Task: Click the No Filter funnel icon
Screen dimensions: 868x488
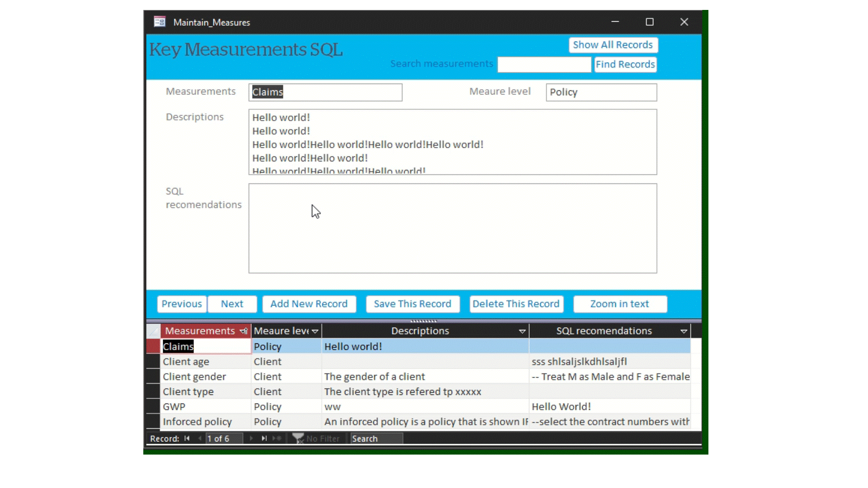Action: (x=298, y=438)
